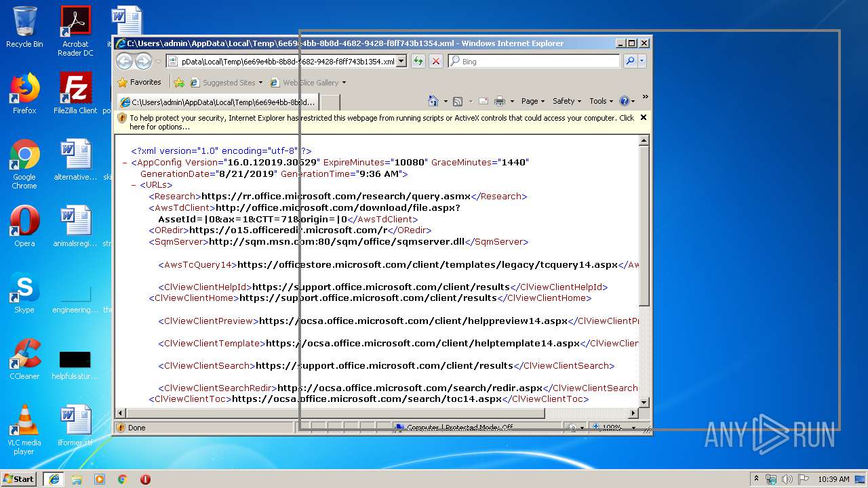Open Windows Media Player taskbar icon

[100, 479]
